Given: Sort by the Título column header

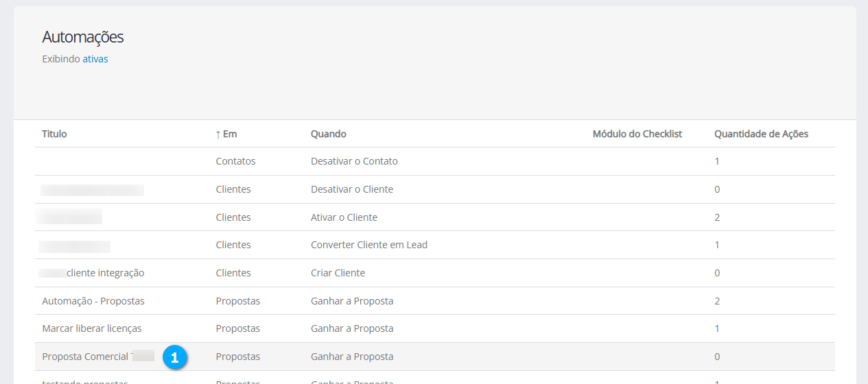Looking at the screenshot, I should coord(54,134).
